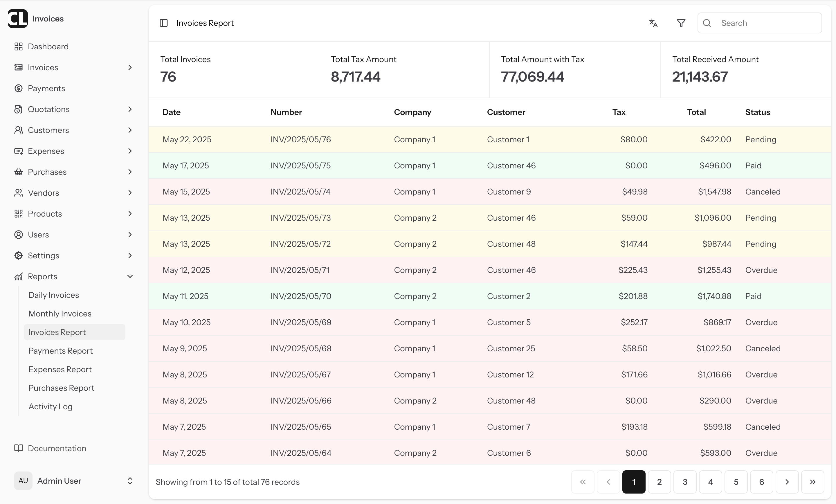Sort by the Date column header
The height and width of the screenshot is (504, 836).
(x=171, y=112)
